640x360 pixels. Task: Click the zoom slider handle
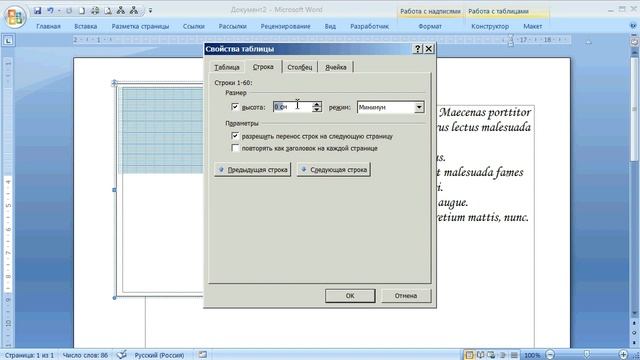(x=587, y=355)
